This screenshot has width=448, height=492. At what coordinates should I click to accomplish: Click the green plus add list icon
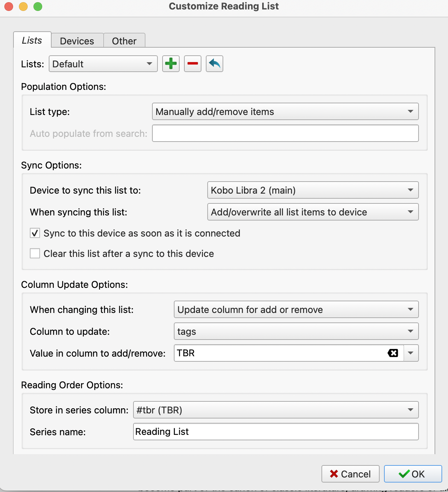(171, 64)
